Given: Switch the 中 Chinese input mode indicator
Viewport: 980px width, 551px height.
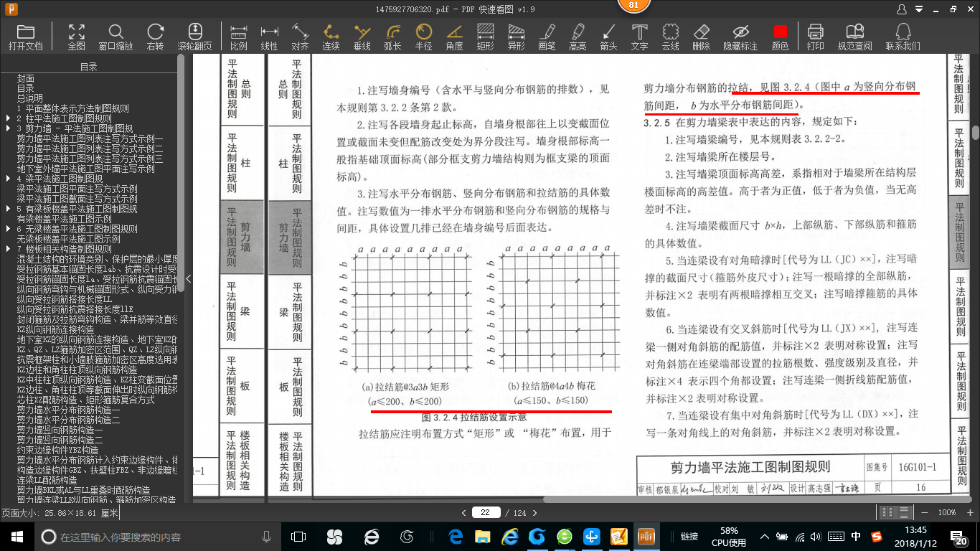Looking at the screenshot, I should pos(856,536).
